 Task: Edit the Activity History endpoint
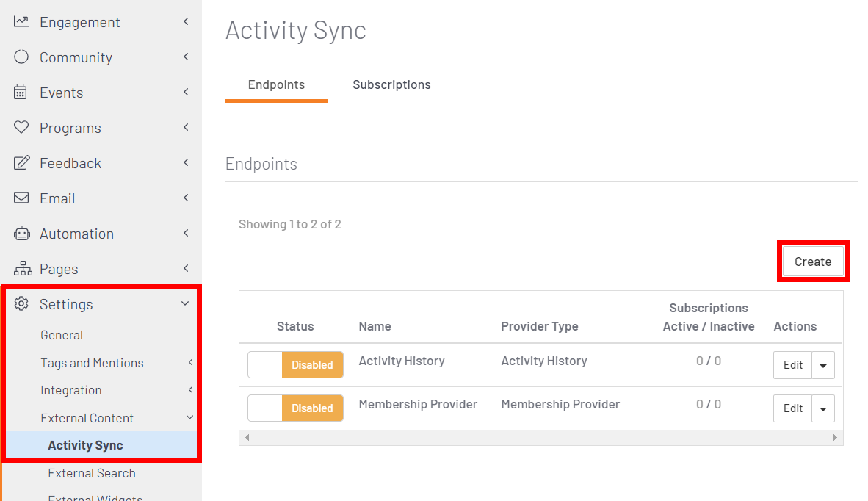coord(792,365)
